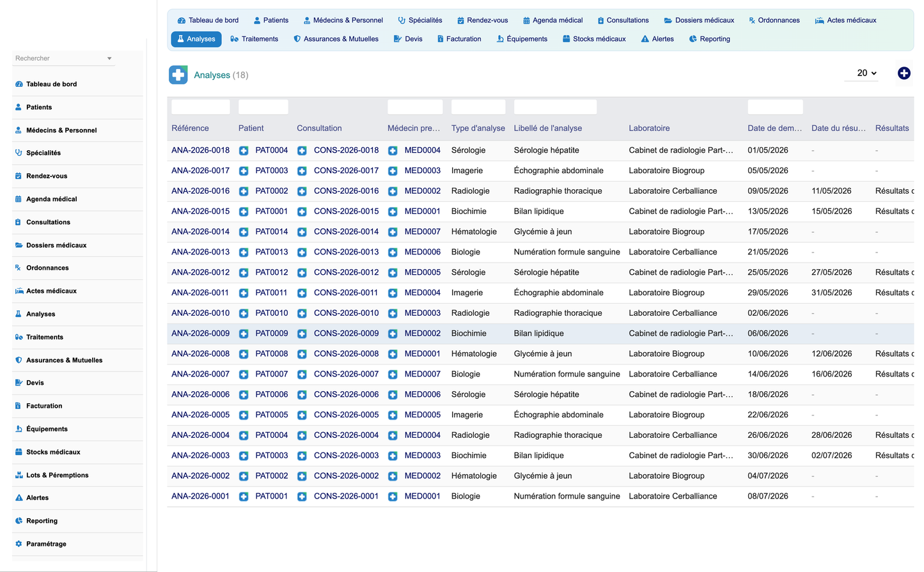The width and height of the screenshot is (924, 572).
Task: Open the Stocks médicaux top tab
Action: (x=594, y=39)
